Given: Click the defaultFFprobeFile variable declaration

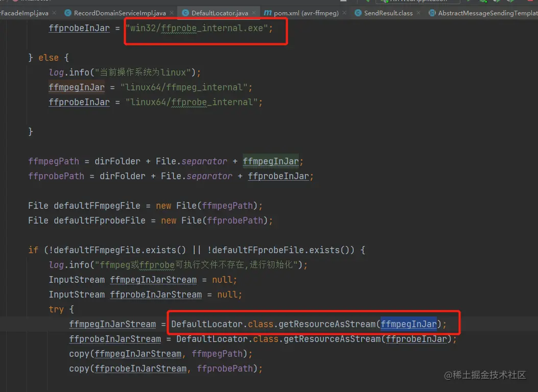Looking at the screenshot, I should pyautogui.click(x=100, y=220).
